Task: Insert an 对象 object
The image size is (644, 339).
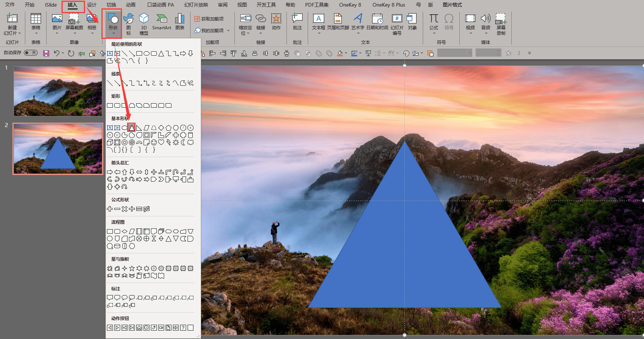Action: tap(412, 22)
